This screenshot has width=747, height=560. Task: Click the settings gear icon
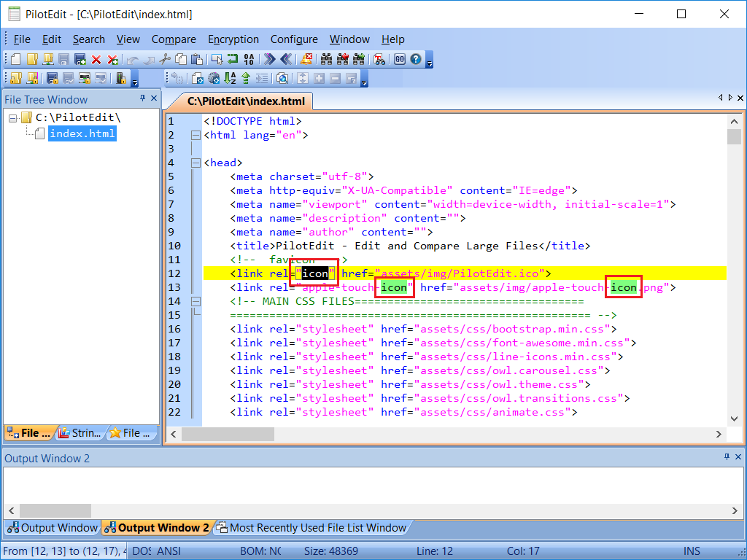click(x=214, y=78)
